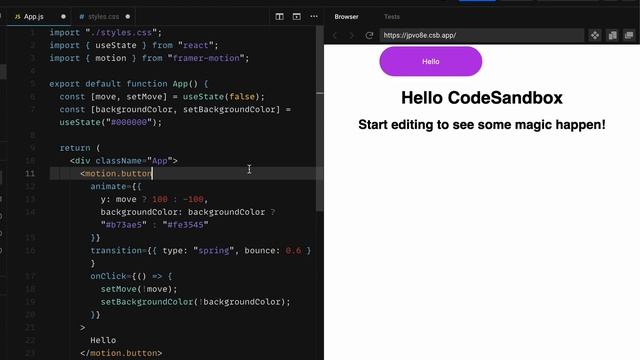Screen dimensions: 640x360
Task: Click the className="App" div line
Action: [x=124, y=161]
